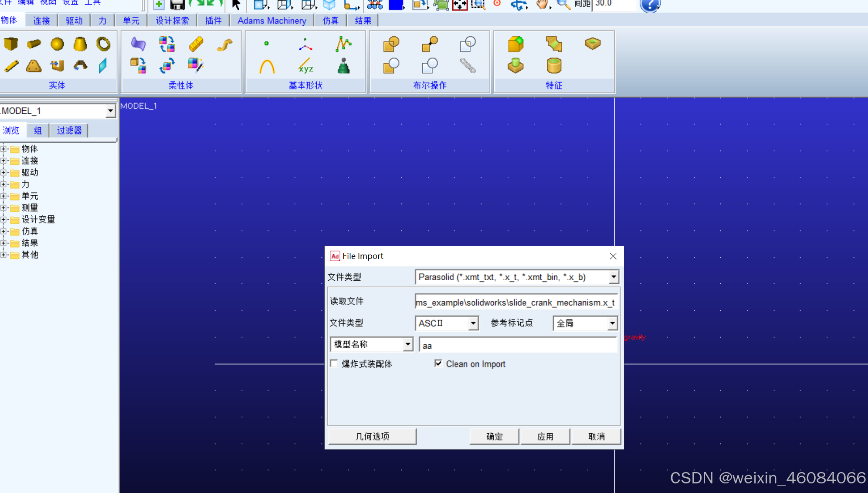
Task: Uncheck Clean on Import checkbox
Action: coord(438,364)
